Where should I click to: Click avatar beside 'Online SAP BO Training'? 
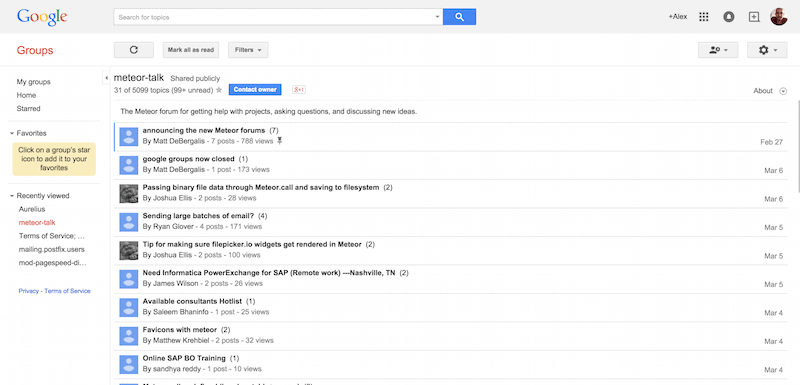tap(129, 365)
